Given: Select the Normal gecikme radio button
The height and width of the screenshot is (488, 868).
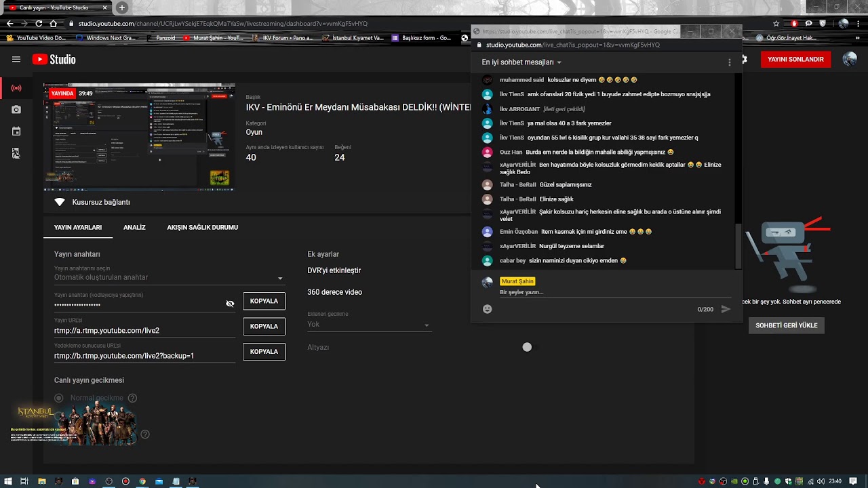Looking at the screenshot, I should coord(59,398).
